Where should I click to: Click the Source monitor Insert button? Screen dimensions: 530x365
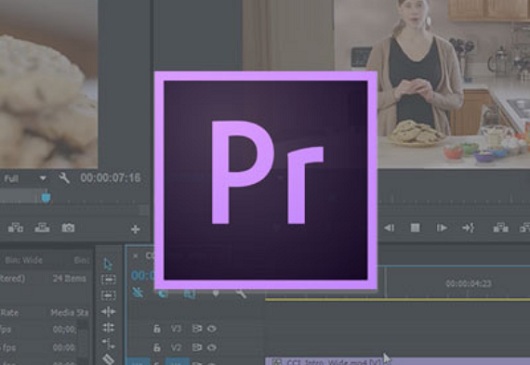click(x=16, y=228)
